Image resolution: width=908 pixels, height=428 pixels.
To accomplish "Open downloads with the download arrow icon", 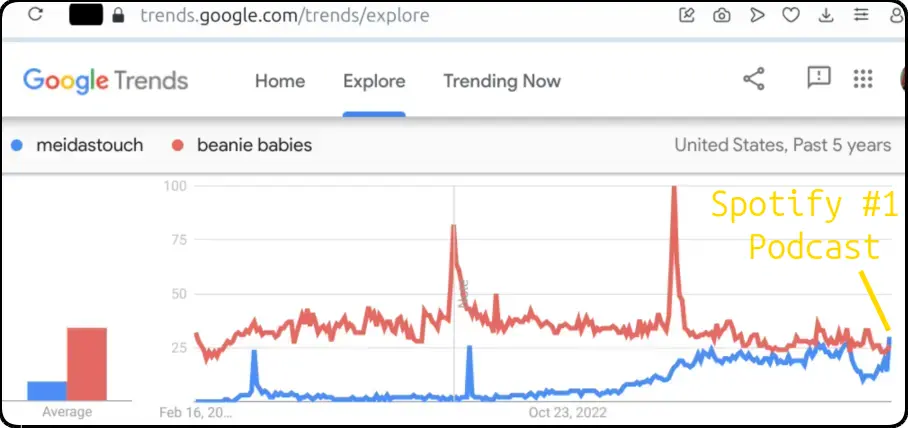I will 826,15.
